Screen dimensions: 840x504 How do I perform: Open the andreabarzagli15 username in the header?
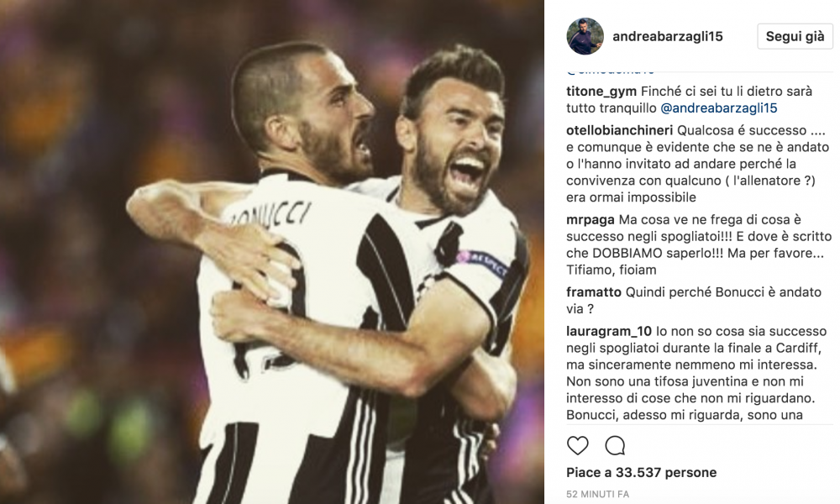[668, 36]
